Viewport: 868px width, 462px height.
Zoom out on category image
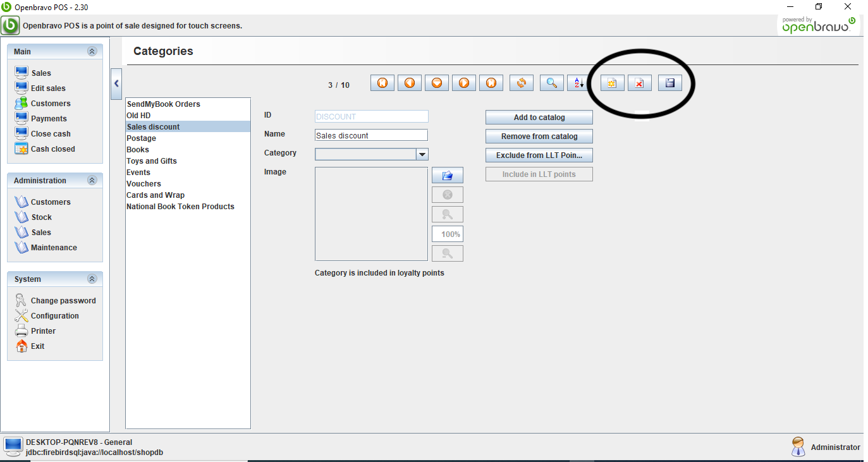[x=448, y=253]
